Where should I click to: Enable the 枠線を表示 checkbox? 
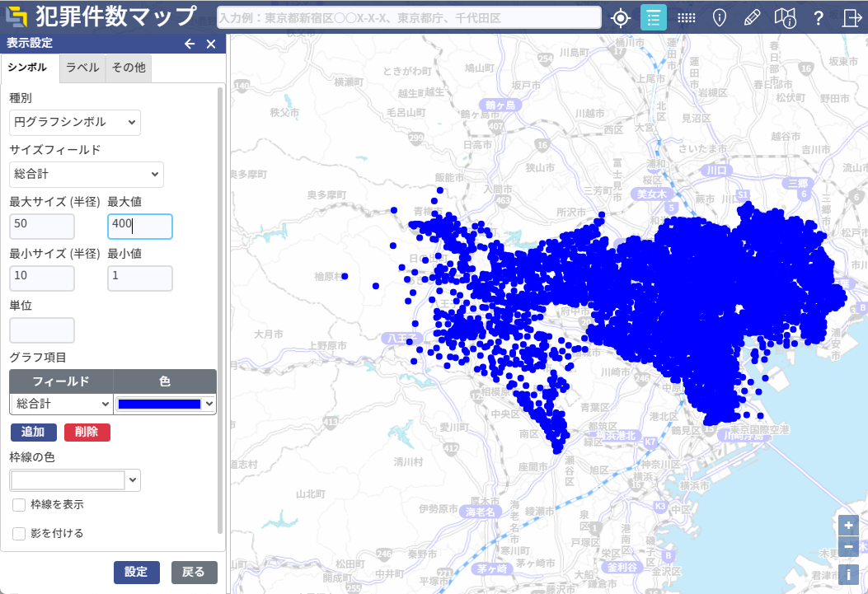pos(19,504)
